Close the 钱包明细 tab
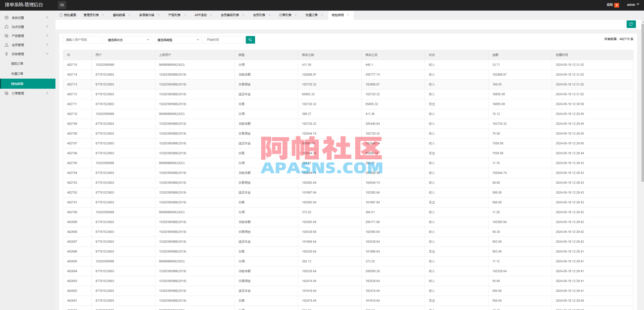Screen dimensions: 644x310 click(x=348, y=15)
